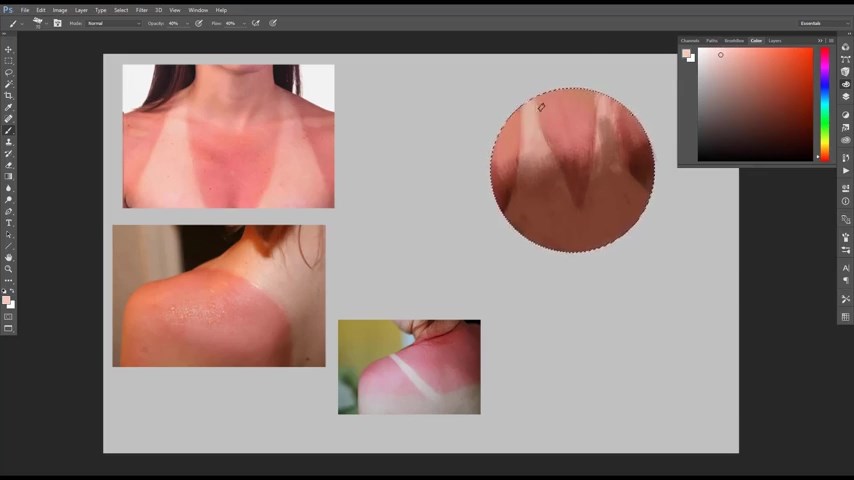Select the Eyedropper tool
Screen dimensions: 854x480
click(x=9, y=107)
